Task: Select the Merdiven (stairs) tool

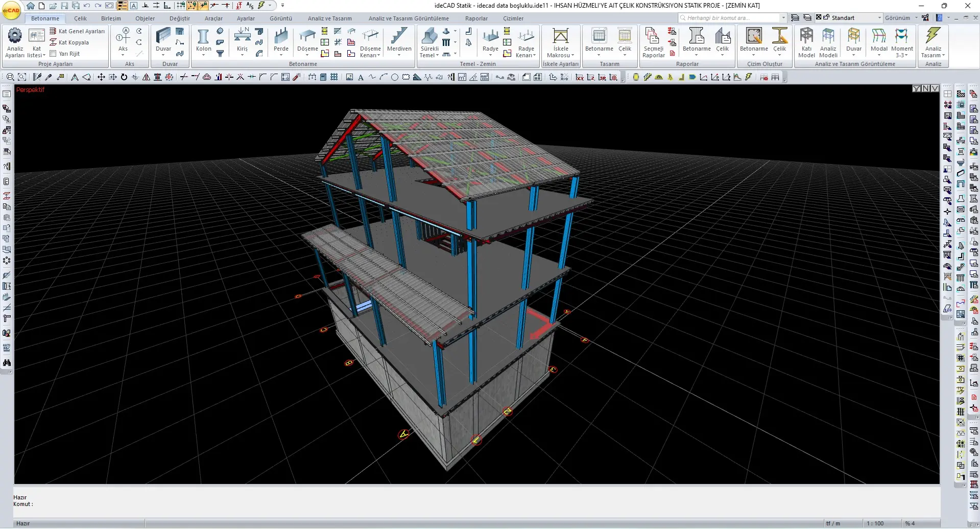Action: pos(399,40)
